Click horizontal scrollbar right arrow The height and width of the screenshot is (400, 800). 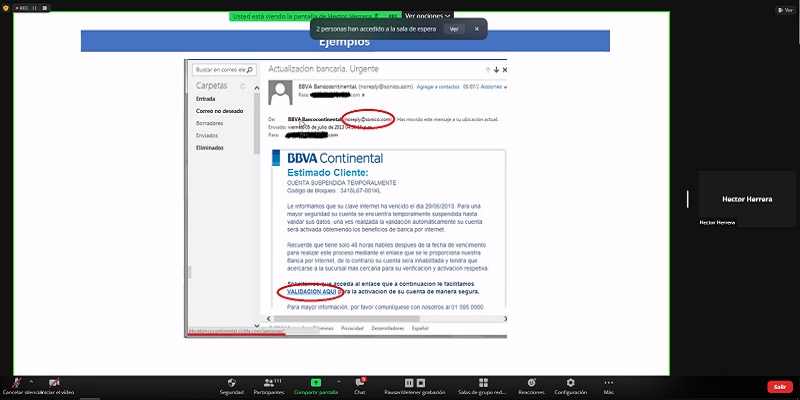505,319
